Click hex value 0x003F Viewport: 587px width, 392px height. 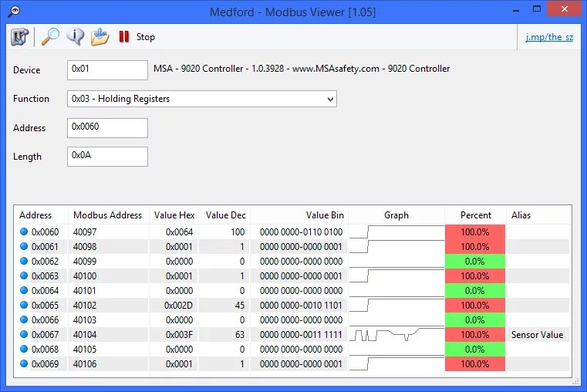179,335
